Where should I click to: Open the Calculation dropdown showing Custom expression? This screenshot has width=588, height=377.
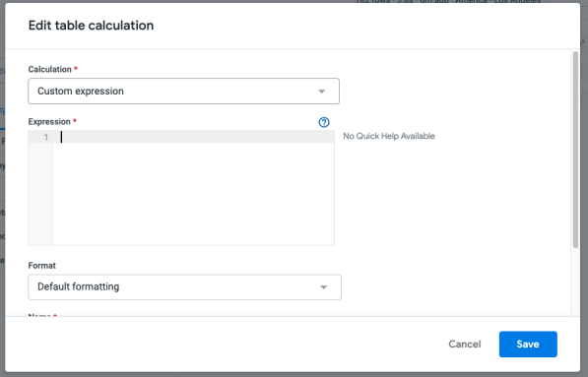[184, 92]
